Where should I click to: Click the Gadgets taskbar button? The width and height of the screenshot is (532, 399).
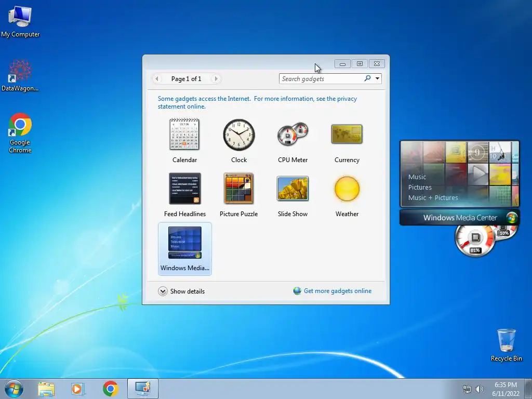143,389
